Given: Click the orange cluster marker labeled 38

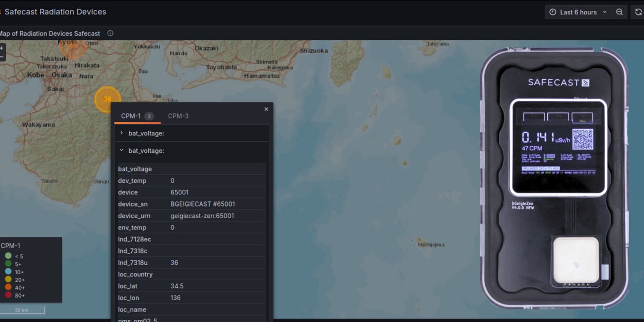Looking at the screenshot, I should pos(107,99).
